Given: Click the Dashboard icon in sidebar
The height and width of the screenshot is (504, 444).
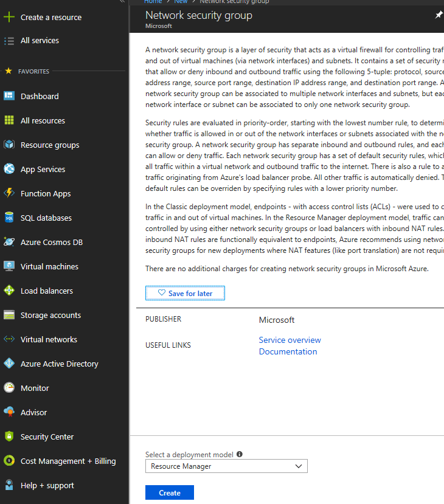Looking at the screenshot, I should (x=9, y=96).
